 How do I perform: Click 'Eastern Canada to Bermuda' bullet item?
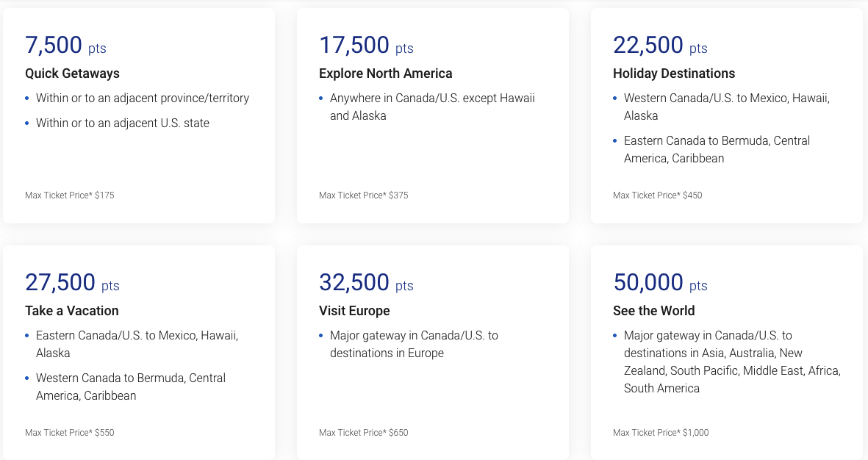(x=717, y=149)
